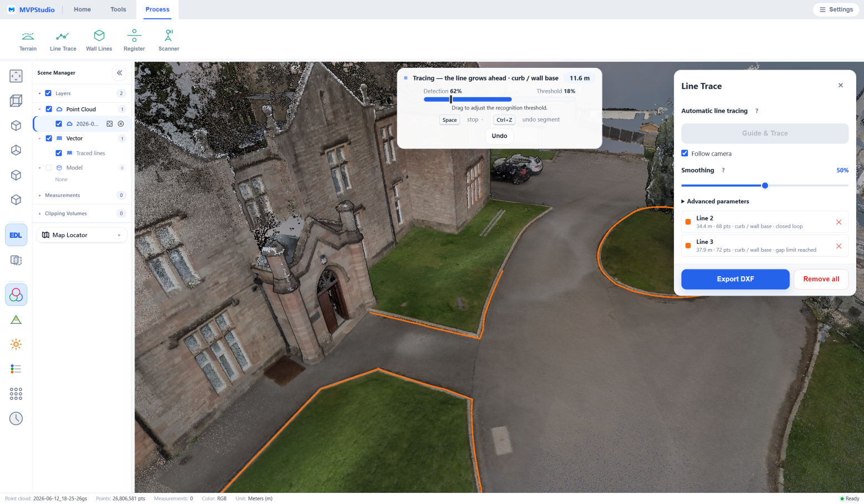Click the Detection threshold slider bar
The width and height of the screenshot is (864, 504).
pyautogui.click(x=499, y=99)
